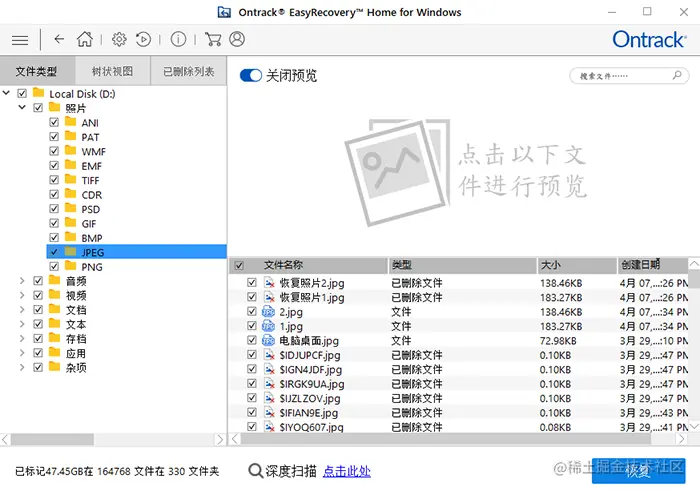Screen dimensions: 700x491
Task: Click the 点击此处 deep scan link
Action: [x=346, y=471]
